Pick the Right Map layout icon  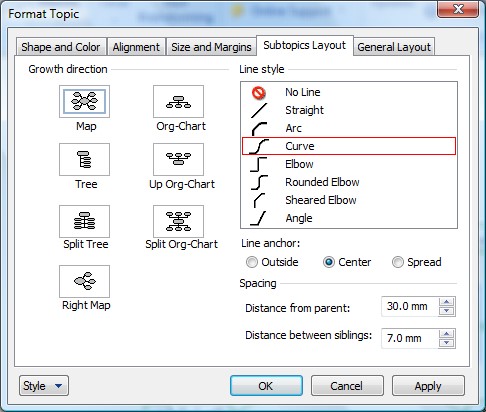pyautogui.click(x=84, y=281)
